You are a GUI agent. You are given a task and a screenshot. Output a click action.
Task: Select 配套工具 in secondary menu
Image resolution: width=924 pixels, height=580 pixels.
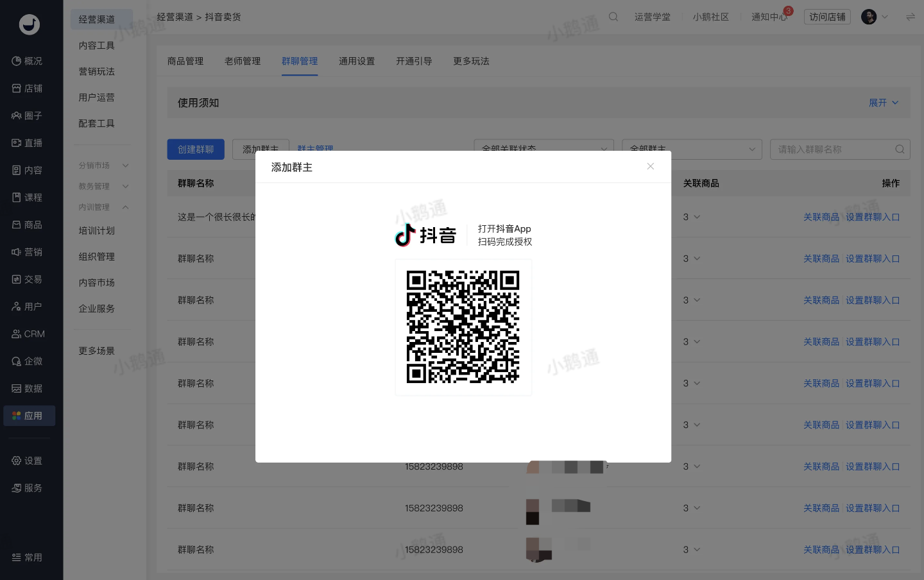click(x=97, y=123)
